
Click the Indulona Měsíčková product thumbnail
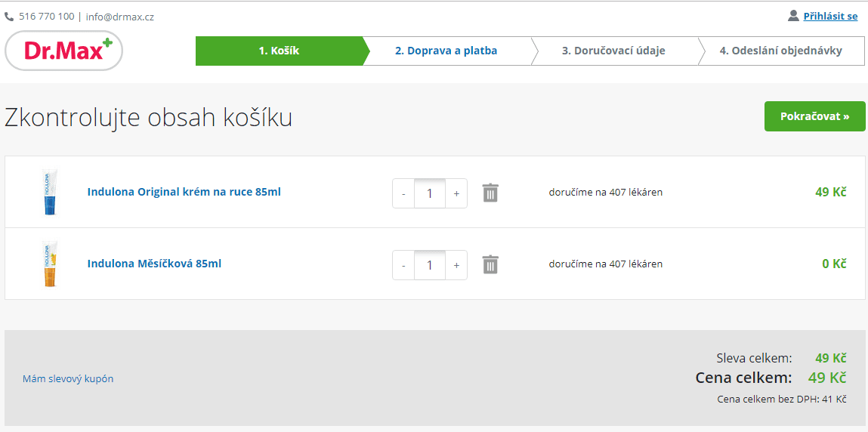click(50, 264)
